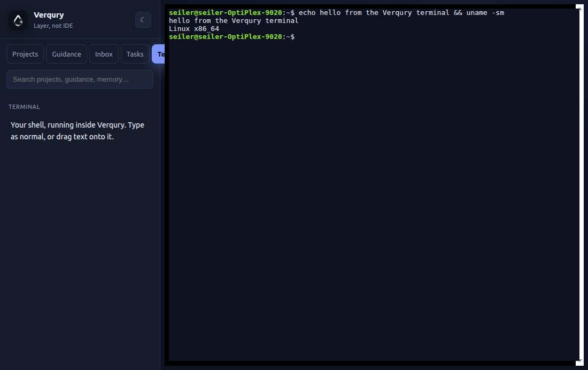Screen dimensions: 588x370
Task: Toggle the dark mode moon button
Action: 143,20
